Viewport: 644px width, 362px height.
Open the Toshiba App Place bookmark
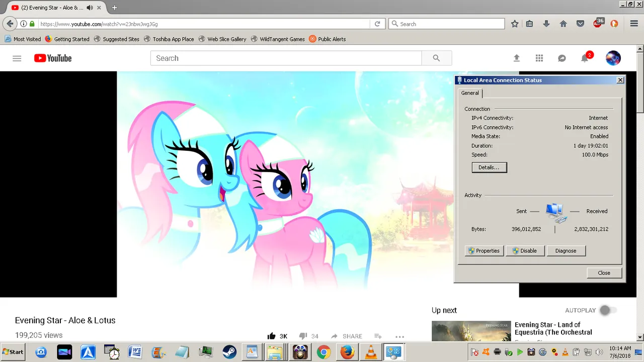[169, 39]
